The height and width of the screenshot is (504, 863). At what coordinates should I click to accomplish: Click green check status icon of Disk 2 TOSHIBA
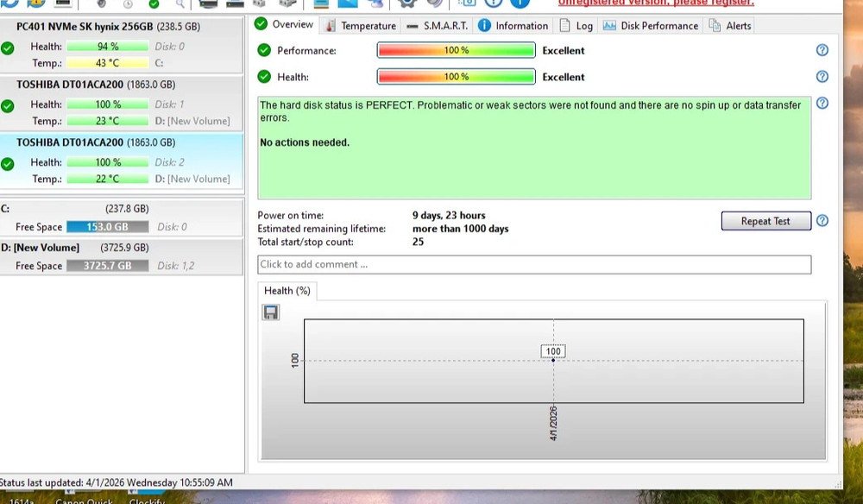7,164
